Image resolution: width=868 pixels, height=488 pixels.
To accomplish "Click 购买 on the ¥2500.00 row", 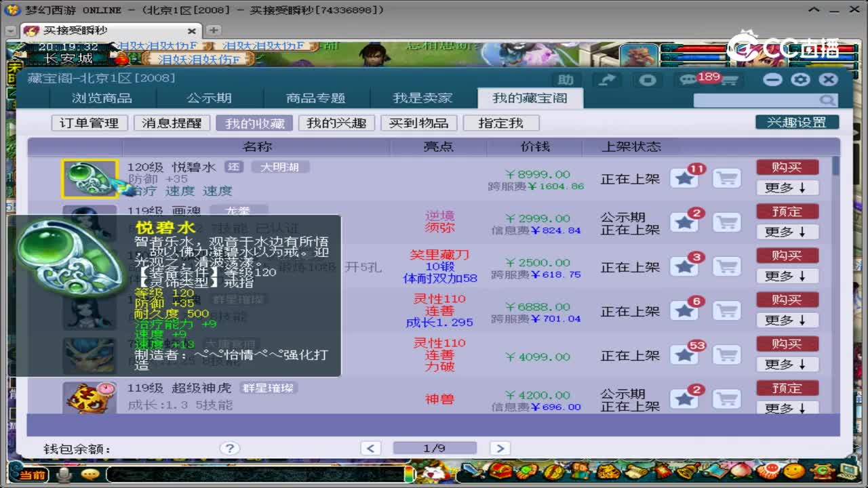I will [787, 256].
